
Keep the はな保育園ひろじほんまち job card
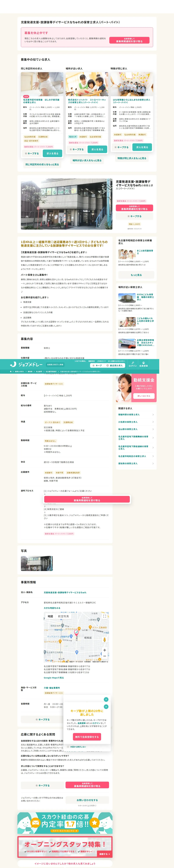coord(122,147)
